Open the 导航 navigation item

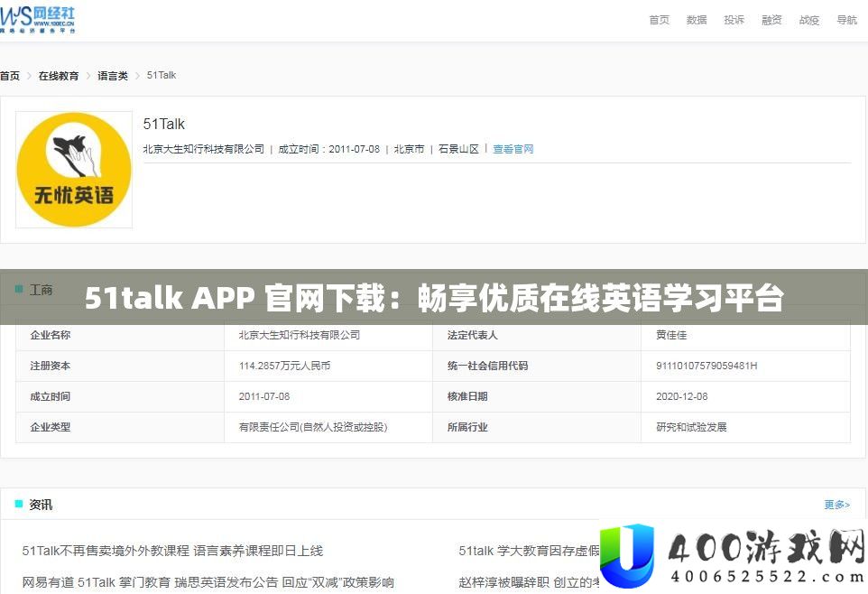(847, 20)
